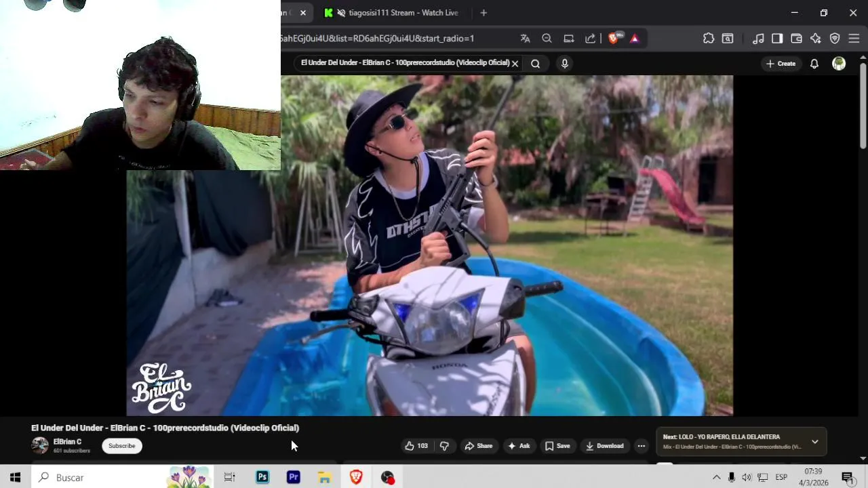The width and height of the screenshot is (868, 488).
Task: Show hidden system tray icons
Action: point(716,478)
